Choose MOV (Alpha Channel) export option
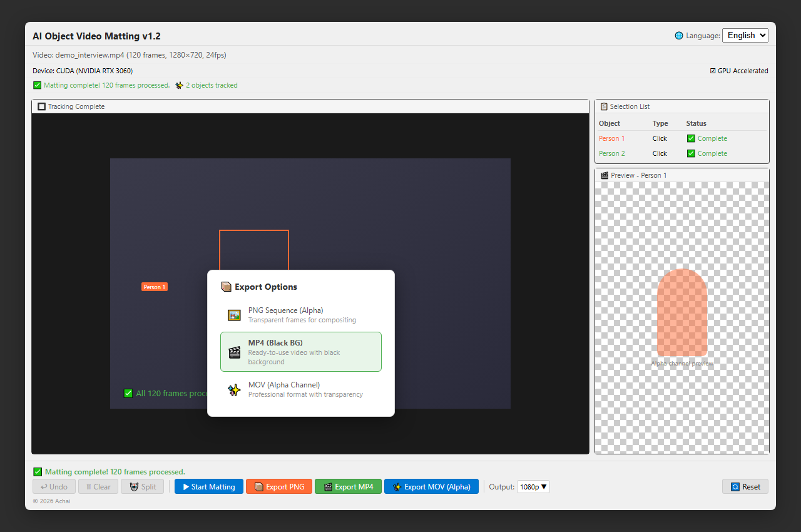The height and width of the screenshot is (532, 801). (301, 389)
